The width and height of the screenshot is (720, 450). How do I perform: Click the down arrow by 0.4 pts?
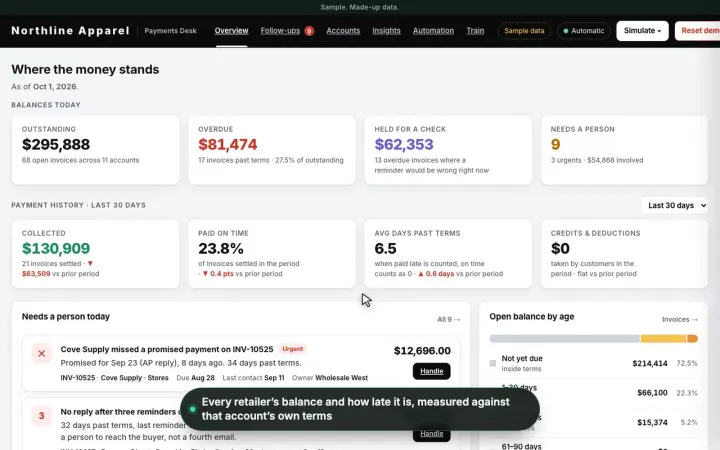tap(205, 274)
